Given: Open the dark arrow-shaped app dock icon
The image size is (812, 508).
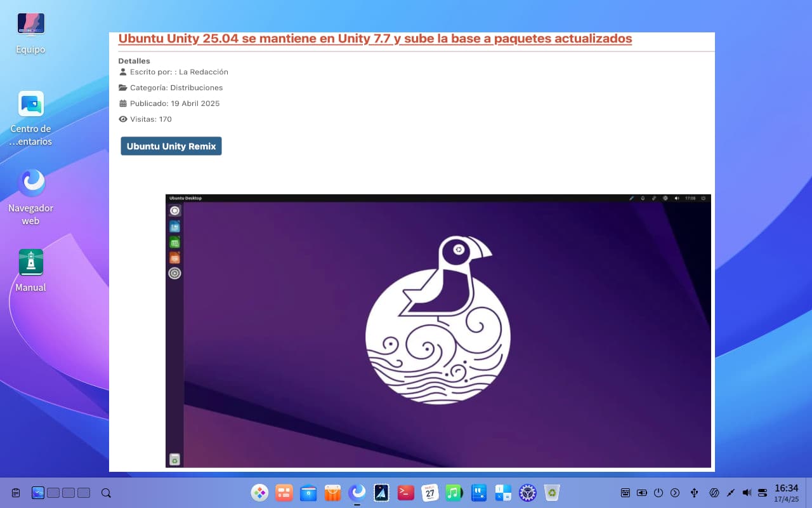Looking at the screenshot, I should [381, 493].
